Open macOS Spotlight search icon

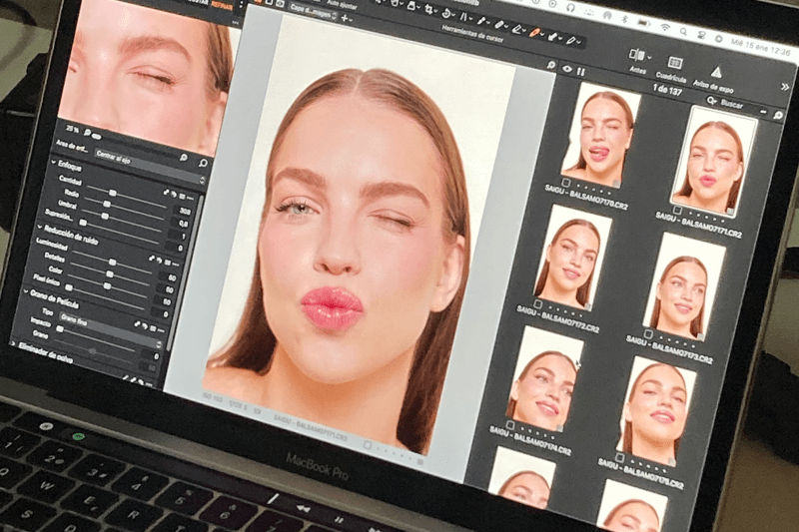point(683,32)
